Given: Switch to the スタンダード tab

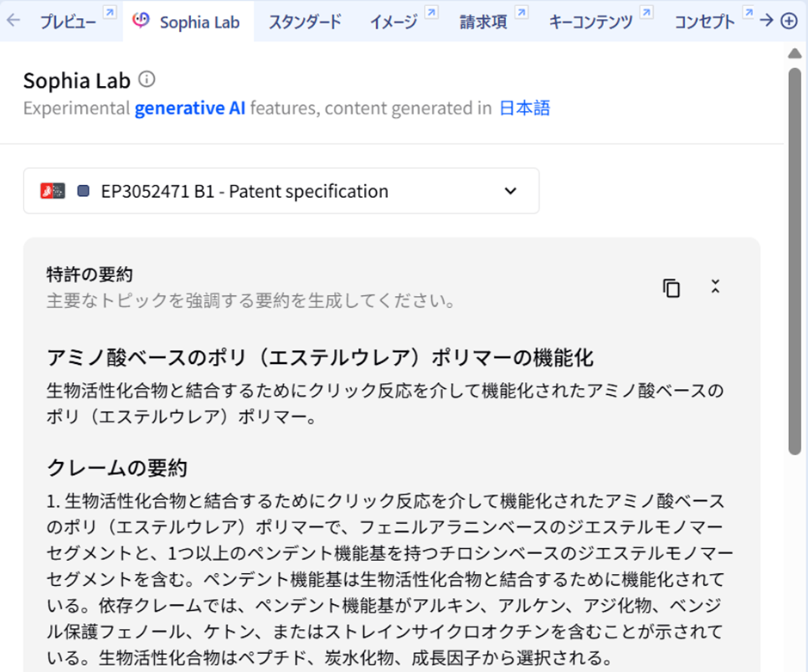Looking at the screenshot, I should (305, 22).
